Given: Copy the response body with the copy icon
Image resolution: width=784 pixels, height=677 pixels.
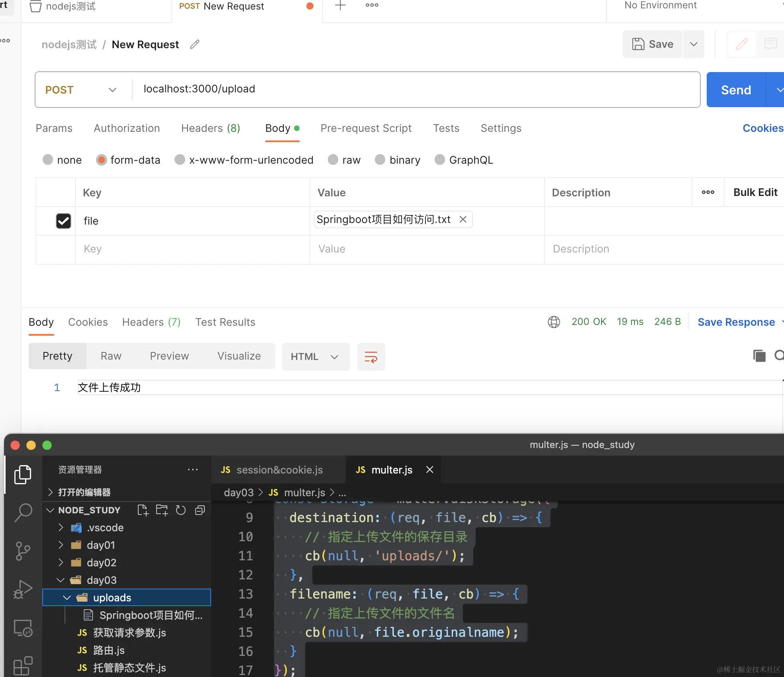Looking at the screenshot, I should coord(759,356).
